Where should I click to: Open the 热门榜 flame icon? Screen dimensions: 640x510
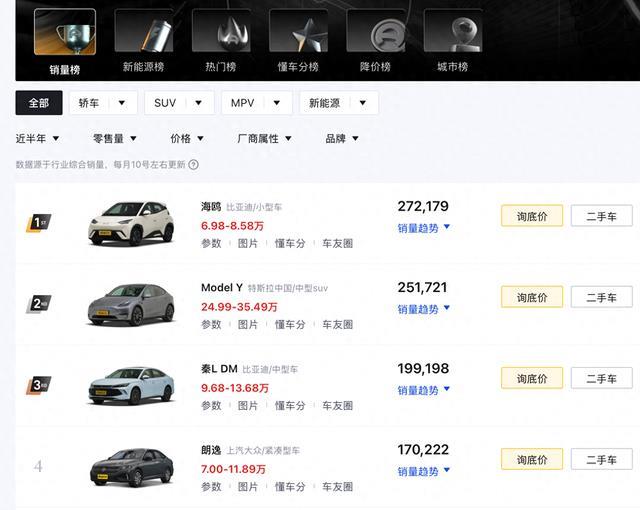click(x=221, y=31)
